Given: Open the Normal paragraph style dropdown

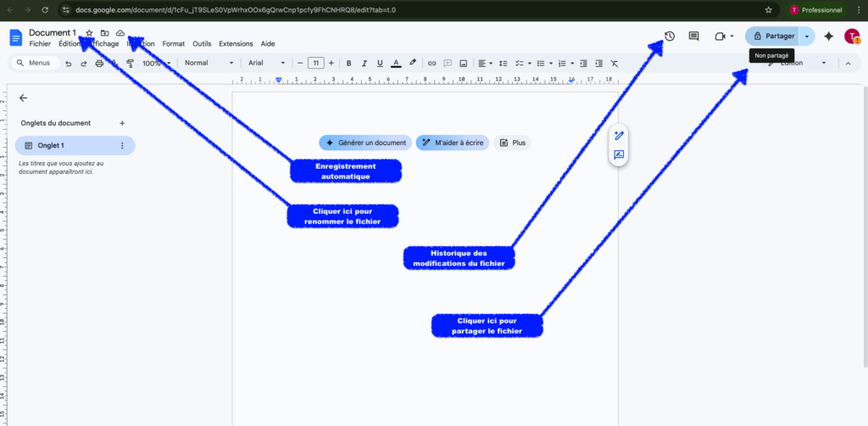Looking at the screenshot, I should (x=209, y=63).
